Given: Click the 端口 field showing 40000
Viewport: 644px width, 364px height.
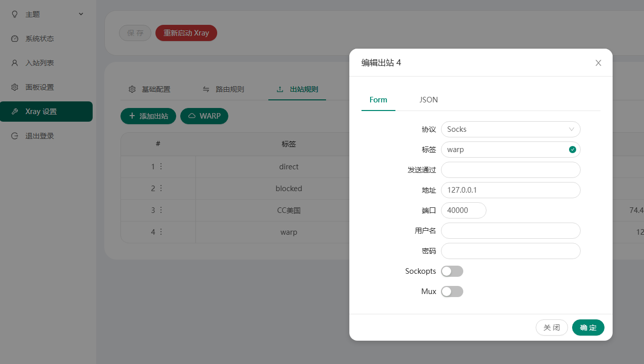Looking at the screenshot, I should [x=464, y=210].
